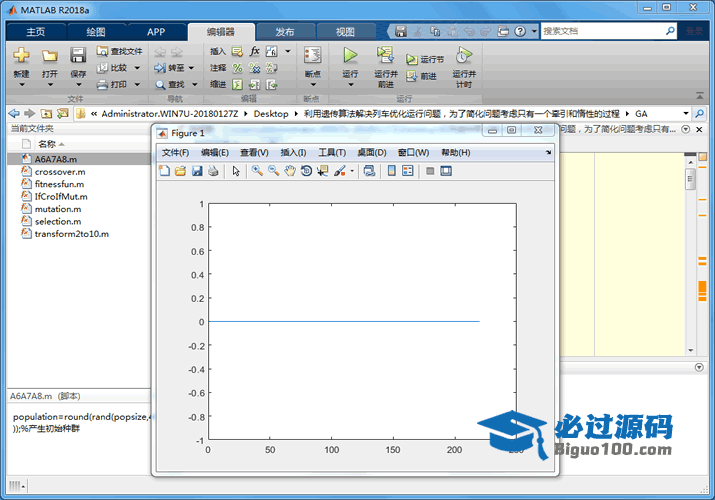Viewport: 715px width, 500px height.
Task: Click the Breakpoints (断点) icon
Action: 313,55
